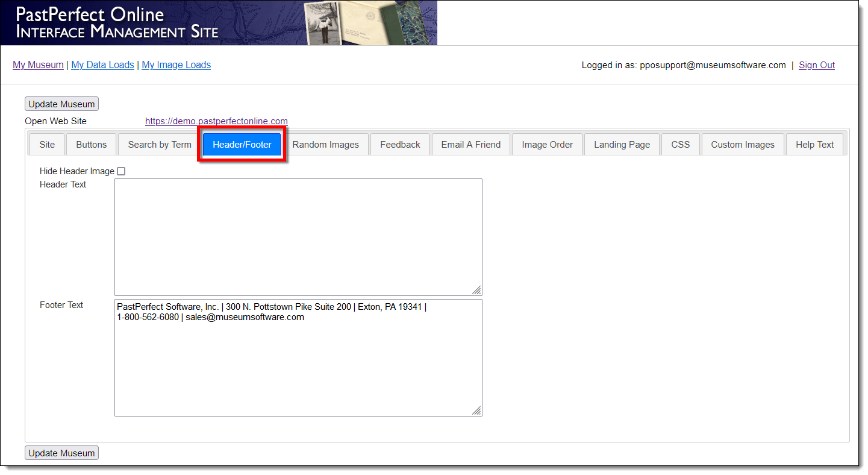Open the My Image Loads link
The height and width of the screenshot is (475, 868).
pos(176,65)
